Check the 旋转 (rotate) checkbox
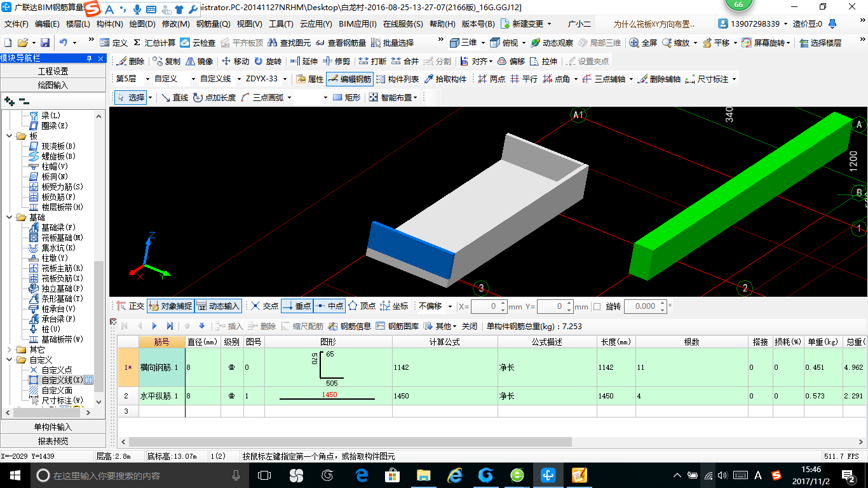The width and height of the screenshot is (868, 488). tap(597, 306)
